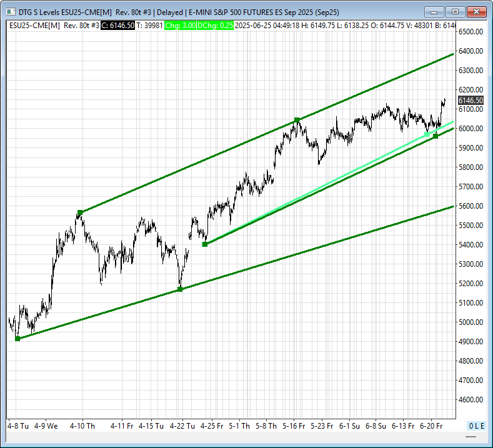The width and height of the screenshot is (493, 448).
Task: Maximize the ESU25-CME chart window
Action: (x=455, y=12)
